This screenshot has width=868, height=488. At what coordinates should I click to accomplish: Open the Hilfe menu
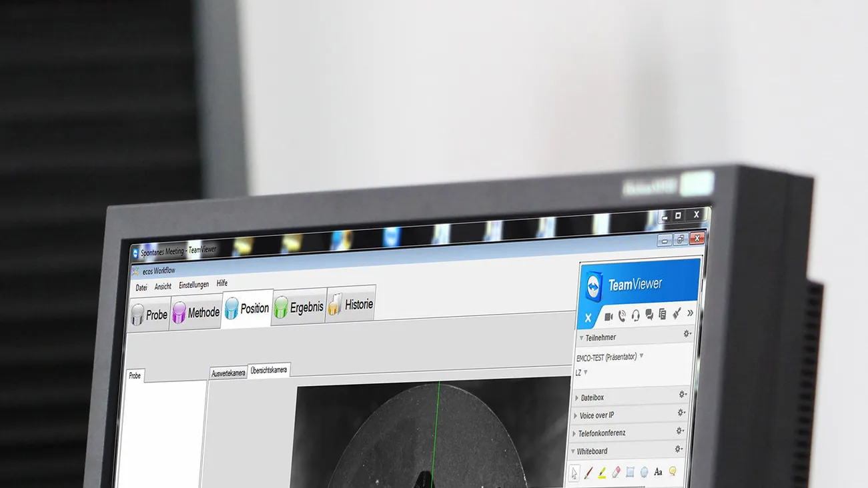click(222, 283)
